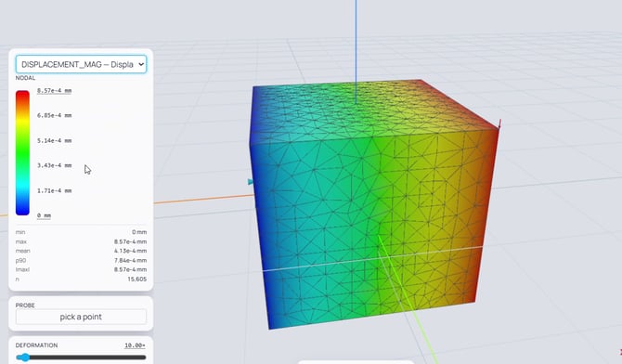Click the max statistic value 8.57e-4 mm
Screen dimensions: 622x364
[131, 241]
